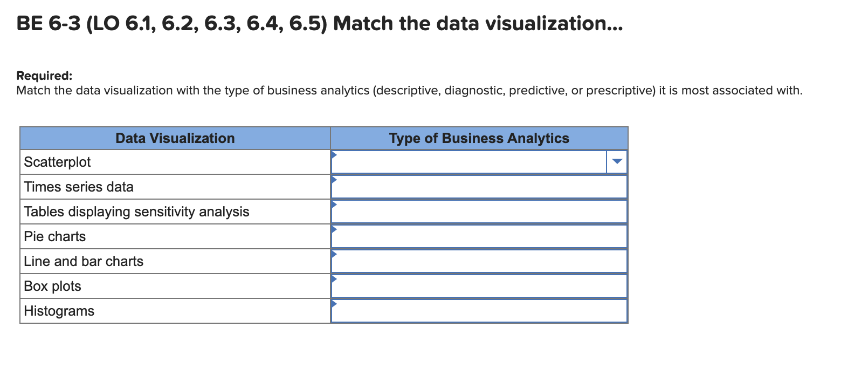Viewport: 868px width, 368px height.
Task: Click the Type of Business Analytics header
Action: click(479, 138)
